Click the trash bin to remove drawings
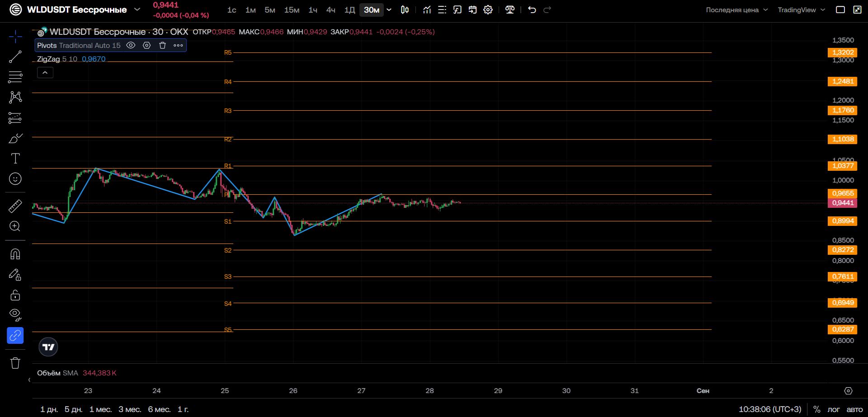Viewport: 868px width, 417px height. [x=15, y=363]
